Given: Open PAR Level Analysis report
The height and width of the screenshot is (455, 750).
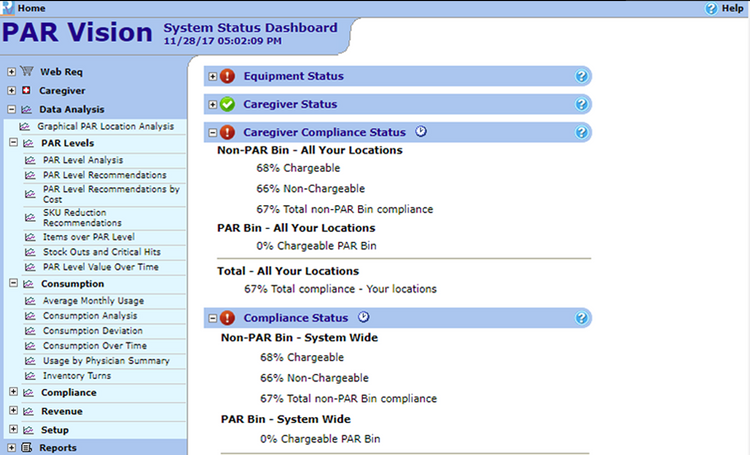Looking at the screenshot, I should coord(83,160).
